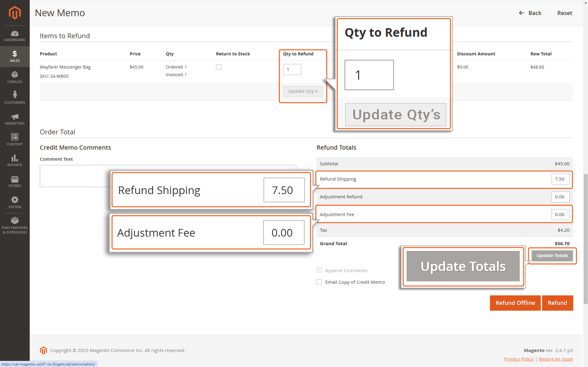Go back with the Back button
The image size is (588, 367).
[530, 13]
